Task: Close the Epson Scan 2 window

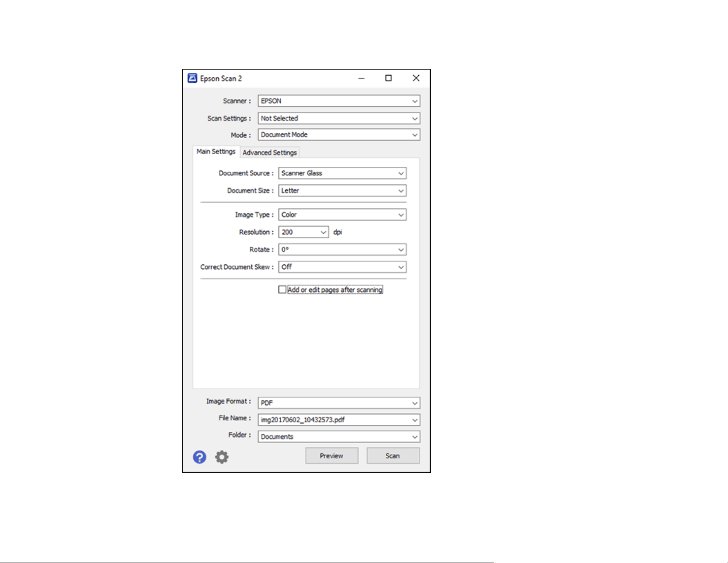Action: pos(416,78)
